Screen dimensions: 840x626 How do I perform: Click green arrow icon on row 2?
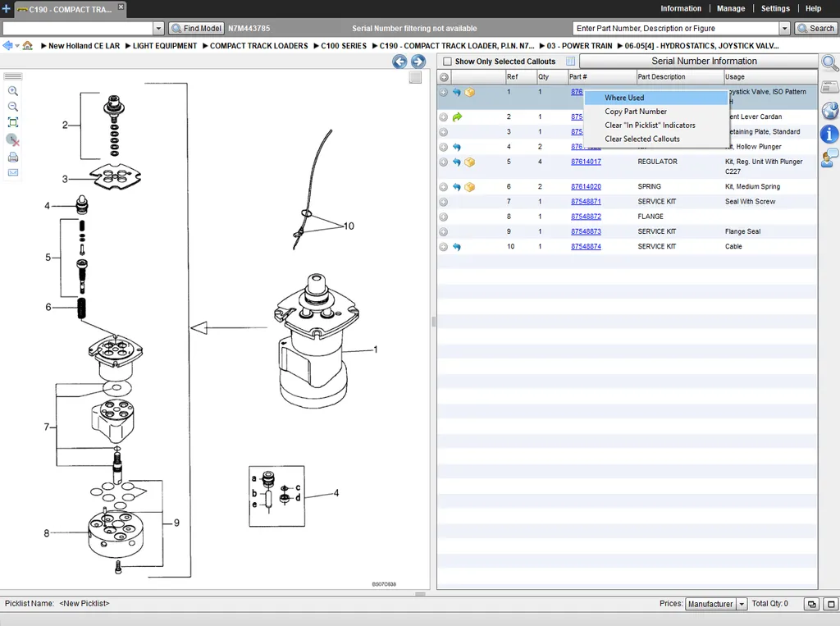pyautogui.click(x=457, y=117)
